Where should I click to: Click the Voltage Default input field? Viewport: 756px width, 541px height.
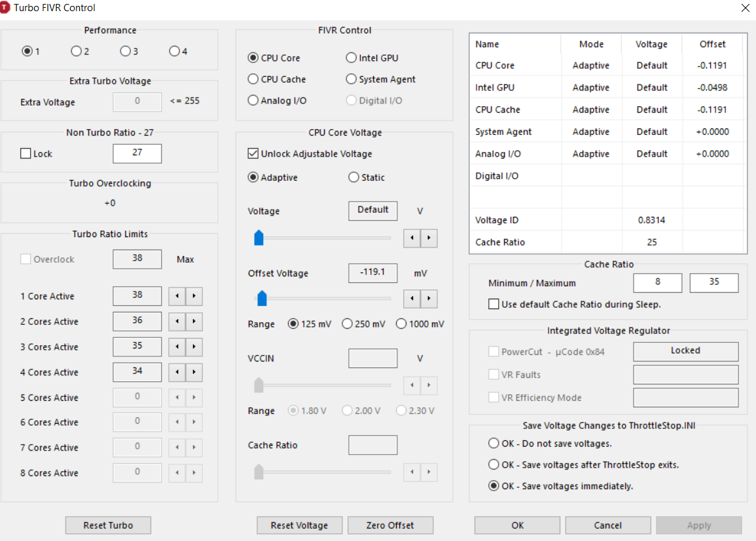click(x=372, y=210)
